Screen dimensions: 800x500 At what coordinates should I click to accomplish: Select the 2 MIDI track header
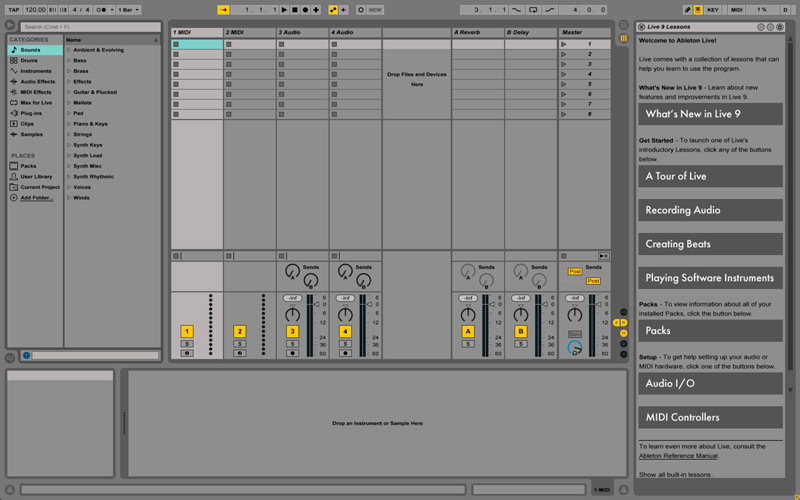coord(250,32)
